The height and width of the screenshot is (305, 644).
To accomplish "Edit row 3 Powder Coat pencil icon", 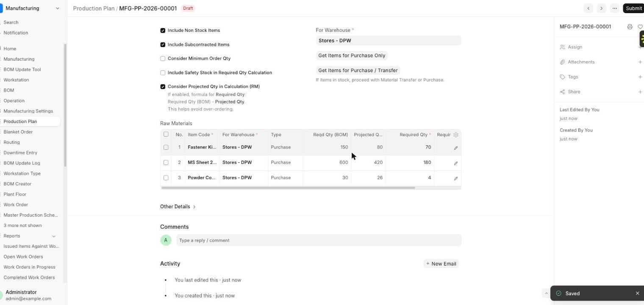I will (x=456, y=179).
